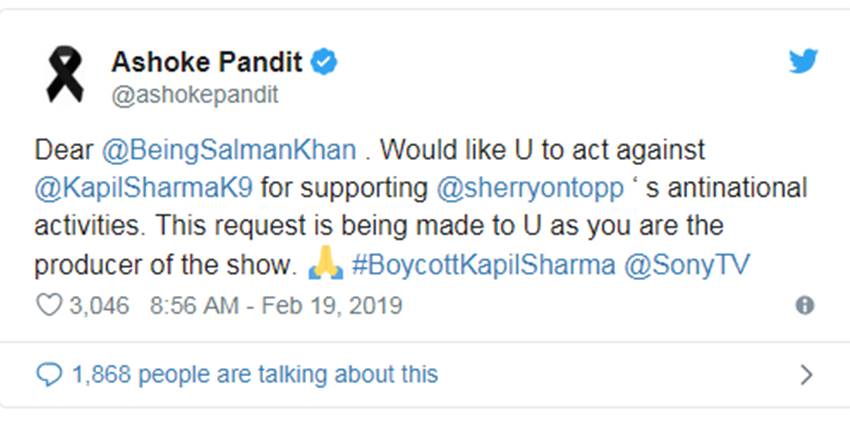Screen dimensions: 850x424
Task: Click the blue verified badge
Action: click(323, 62)
